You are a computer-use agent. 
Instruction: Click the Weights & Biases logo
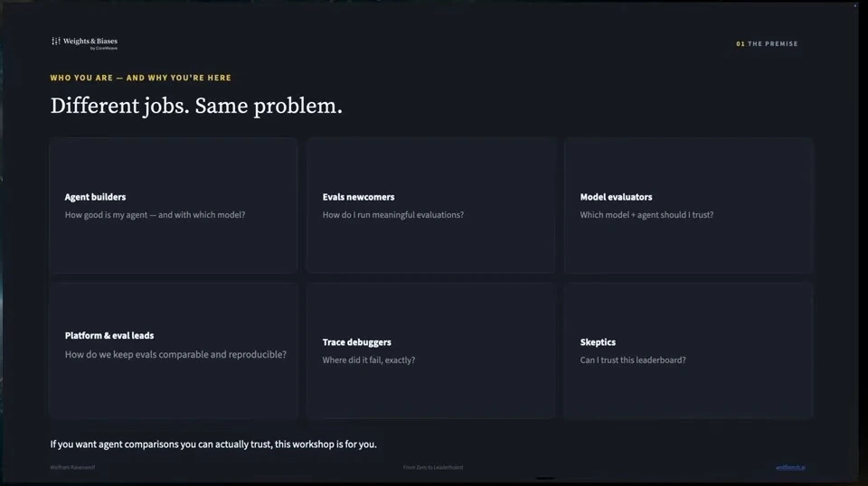click(x=84, y=43)
